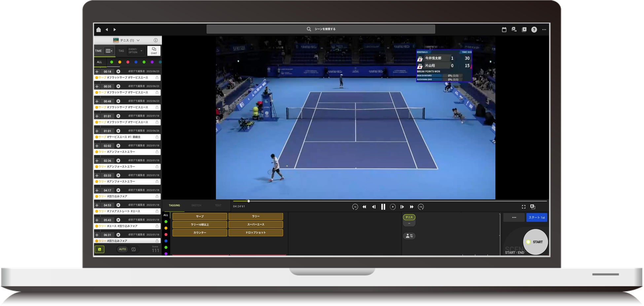Navigate back with the left arrow

pos(107,30)
